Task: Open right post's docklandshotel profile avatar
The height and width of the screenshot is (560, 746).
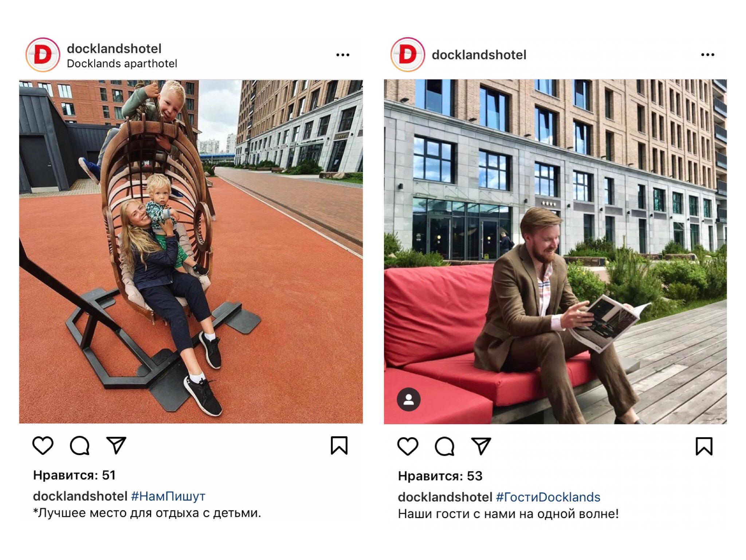Action: [x=408, y=55]
